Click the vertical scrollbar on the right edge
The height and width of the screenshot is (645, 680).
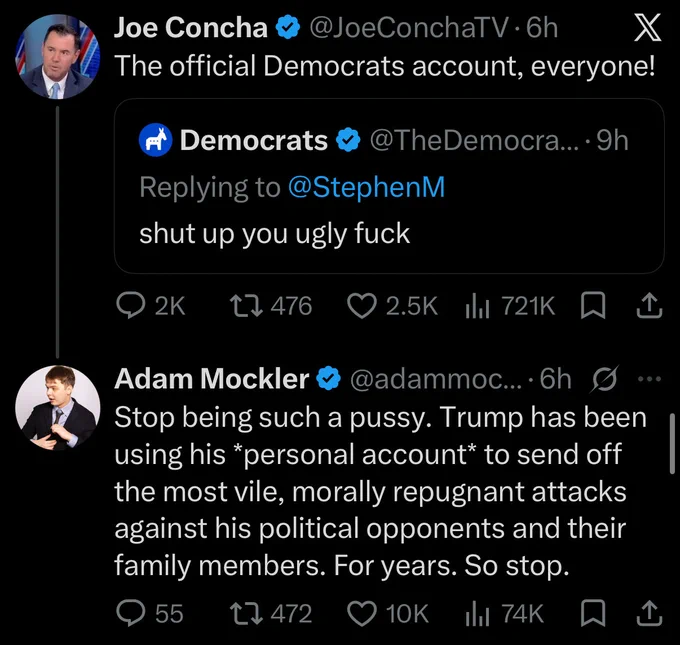coord(672,443)
